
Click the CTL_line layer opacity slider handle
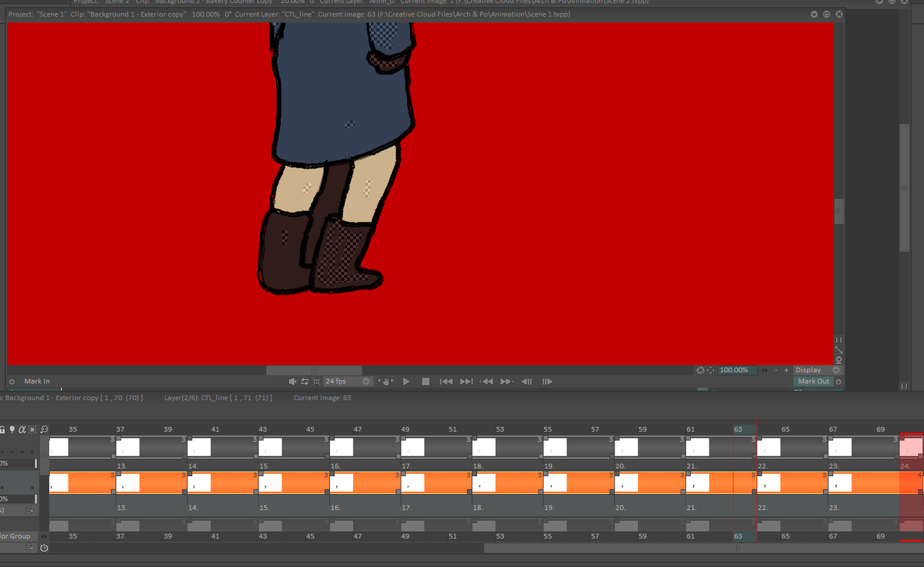[x=35, y=499]
